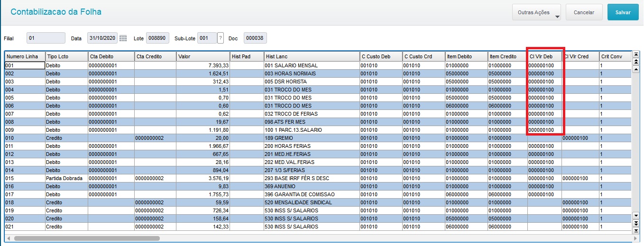
Task: Click the Data field showing 31/10/2020
Action: tap(102, 38)
